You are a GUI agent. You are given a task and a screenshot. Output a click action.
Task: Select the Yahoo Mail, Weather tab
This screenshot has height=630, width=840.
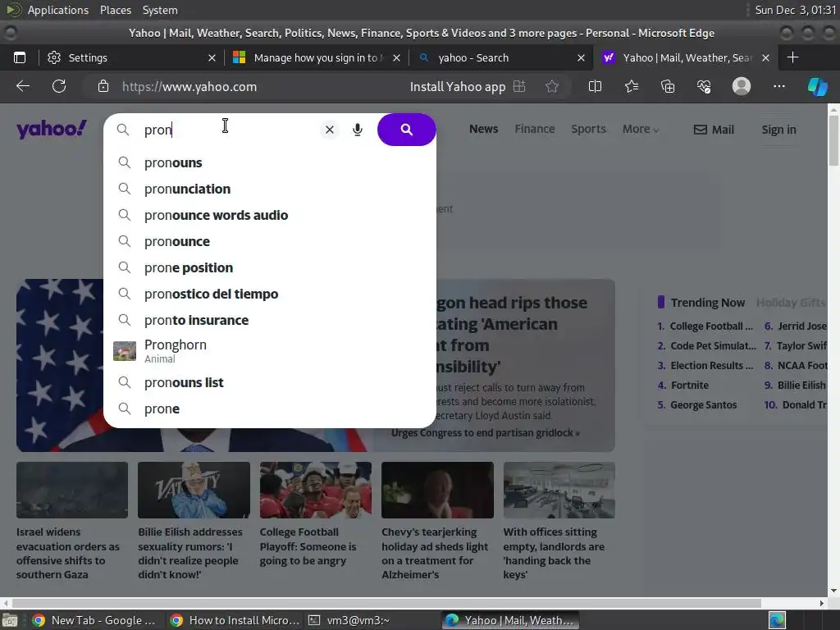point(687,57)
